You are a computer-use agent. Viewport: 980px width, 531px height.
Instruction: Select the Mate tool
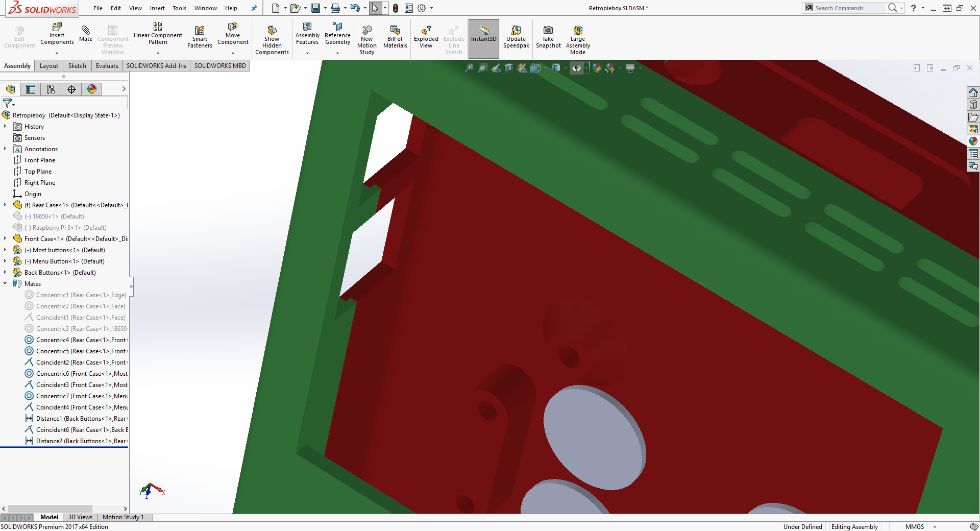tap(86, 33)
